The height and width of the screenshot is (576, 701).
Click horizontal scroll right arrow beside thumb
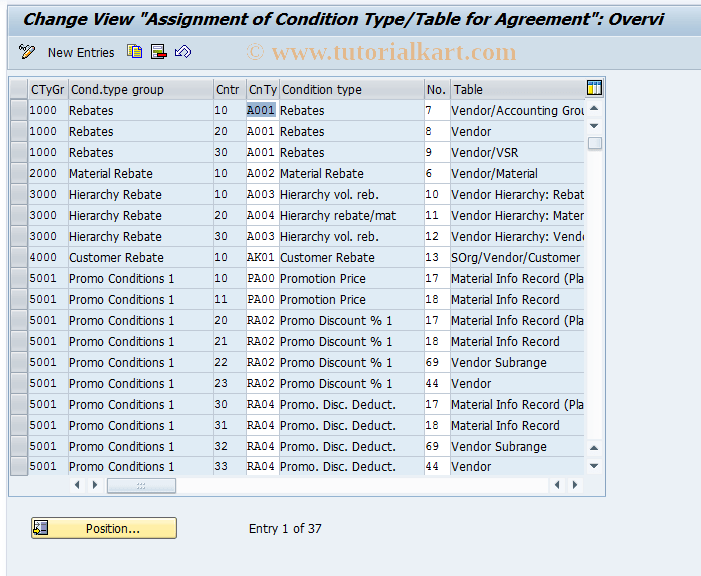tap(95, 485)
